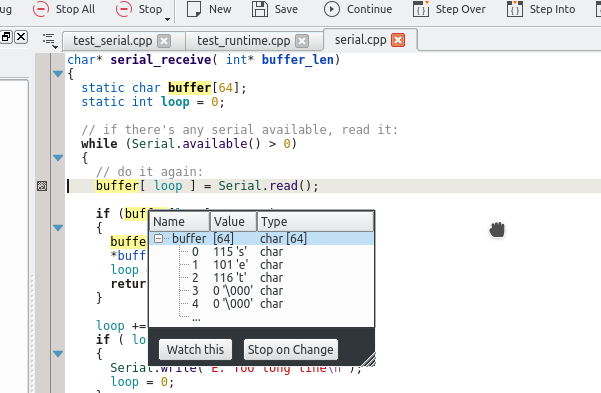This screenshot has height=393, width=601.
Task: Click the current-line marker in icon border
Action: coord(42,186)
